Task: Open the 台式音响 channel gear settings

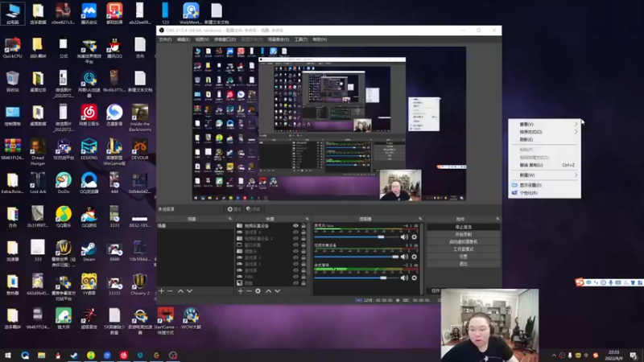Action: [x=414, y=278]
